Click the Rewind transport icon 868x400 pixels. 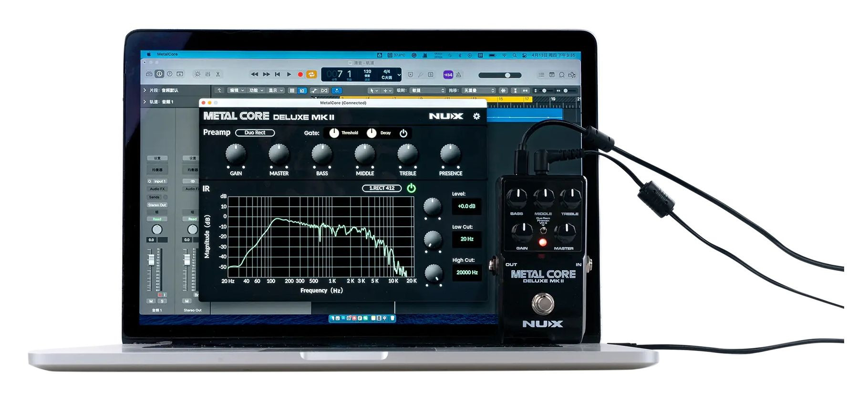pos(255,74)
